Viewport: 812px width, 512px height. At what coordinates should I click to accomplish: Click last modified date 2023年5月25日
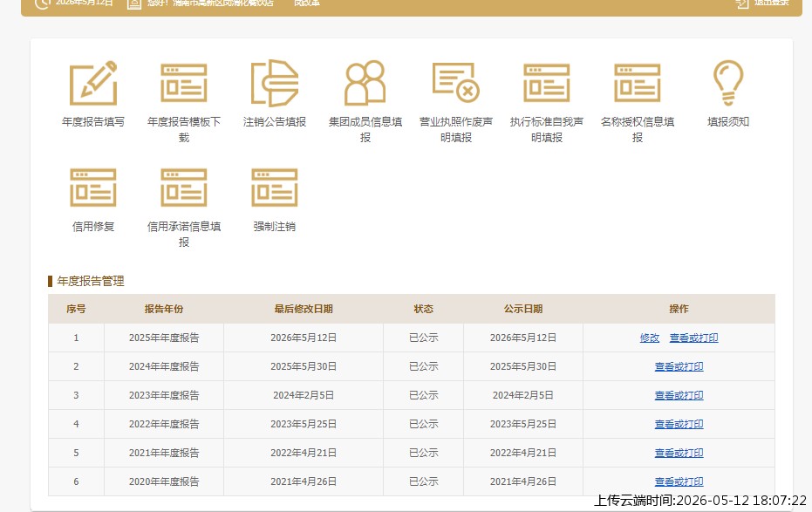tap(304, 424)
